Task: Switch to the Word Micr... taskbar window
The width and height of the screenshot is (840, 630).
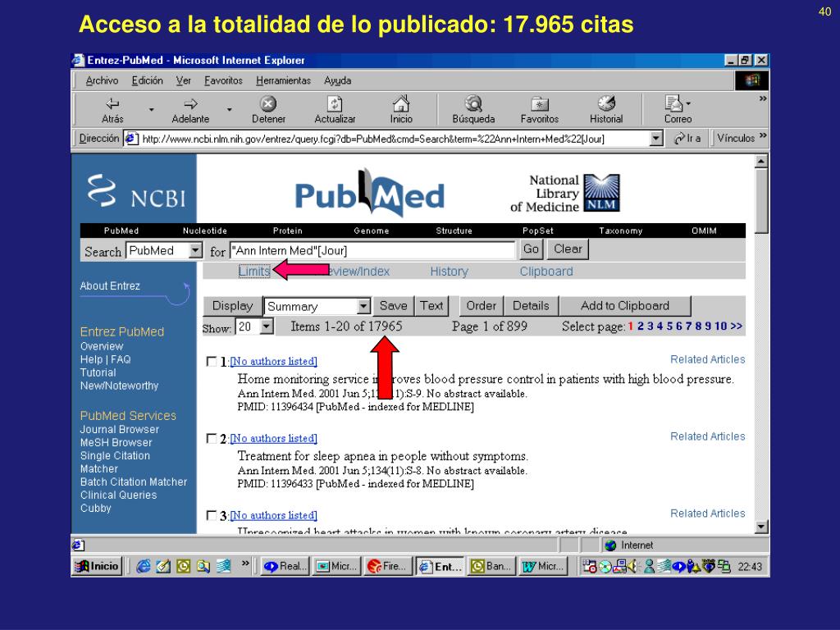Action: pyautogui.click(x=543, y=566)
